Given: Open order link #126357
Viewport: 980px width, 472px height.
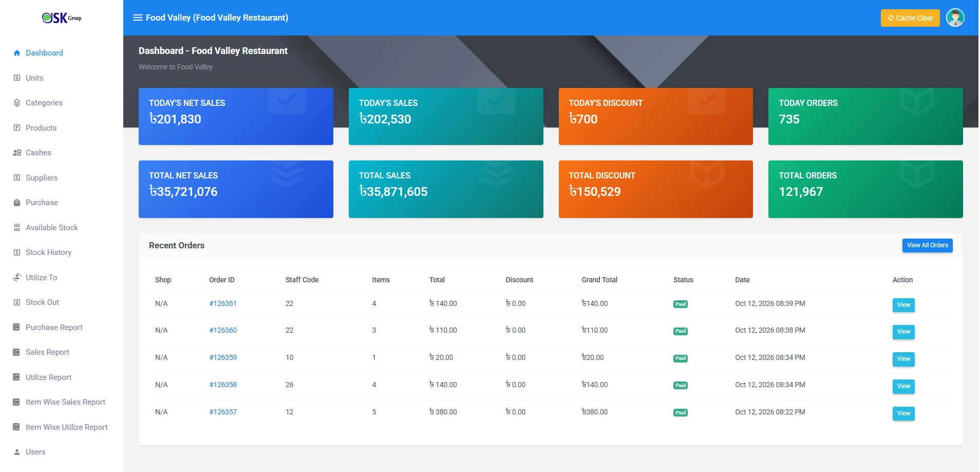Looking at the screenshot, I should click(223, 412).
